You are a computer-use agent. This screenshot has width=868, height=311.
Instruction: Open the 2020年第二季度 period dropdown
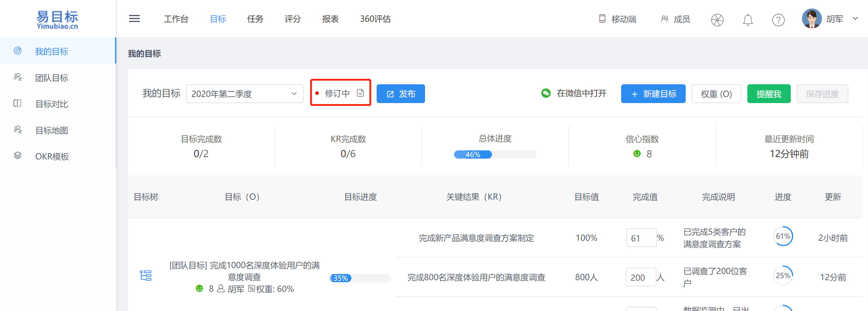click(x=244, y=94)
